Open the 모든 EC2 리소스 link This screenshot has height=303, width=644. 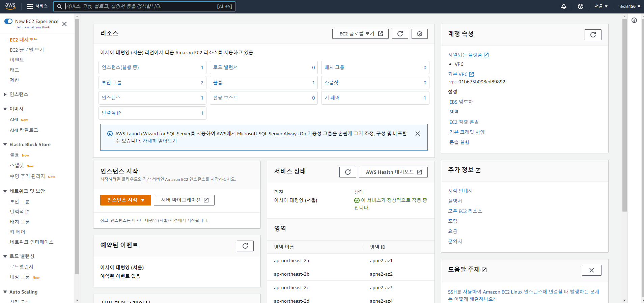tap(465, 211)
